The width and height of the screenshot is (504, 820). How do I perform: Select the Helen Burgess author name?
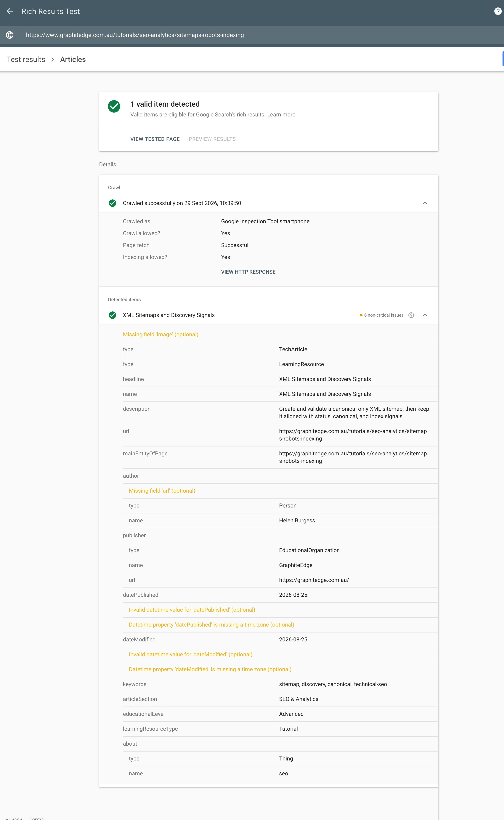(x=297, y=520)
